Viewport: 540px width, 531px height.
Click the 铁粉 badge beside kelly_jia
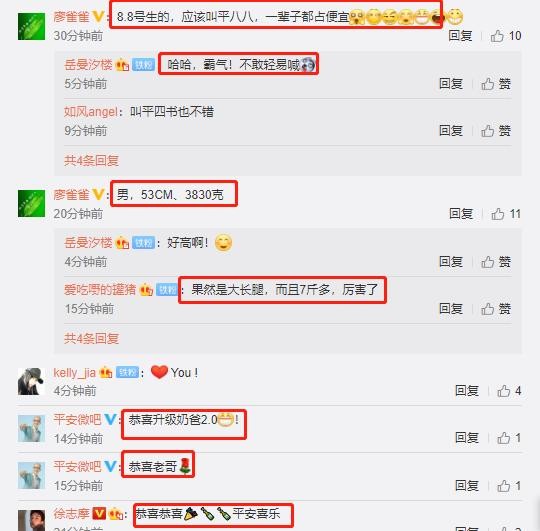[127, 372]
